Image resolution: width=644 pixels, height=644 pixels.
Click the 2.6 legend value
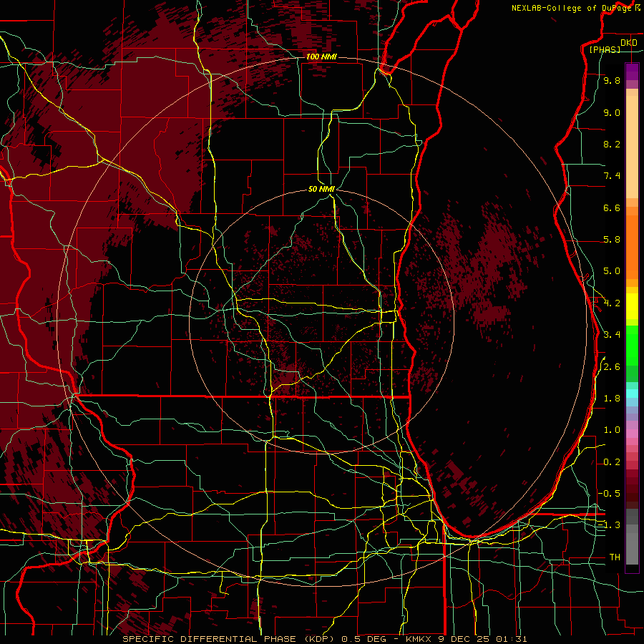(x=612, y=367)
